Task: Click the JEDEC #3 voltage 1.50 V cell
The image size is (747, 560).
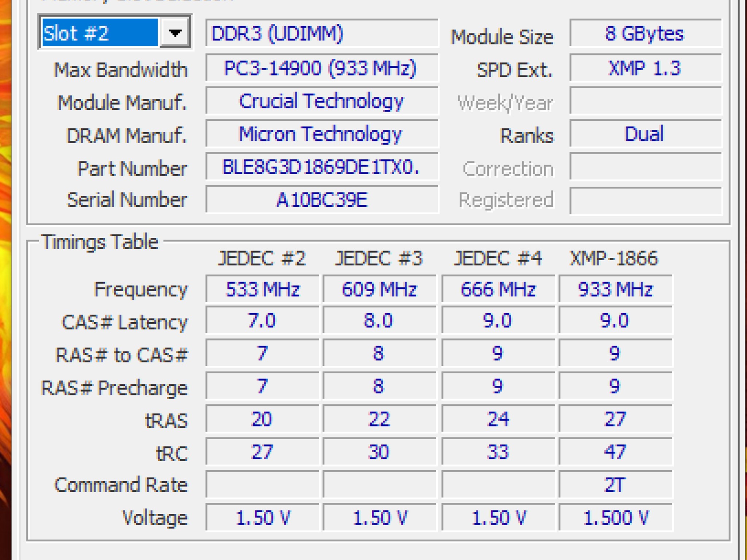Action: (x=379, y=517)
